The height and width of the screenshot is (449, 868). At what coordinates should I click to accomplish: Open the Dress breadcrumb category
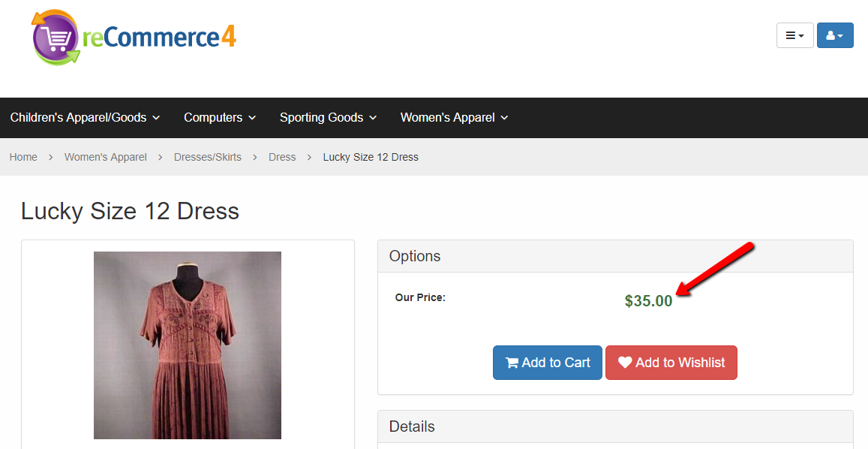coord(282,158)
